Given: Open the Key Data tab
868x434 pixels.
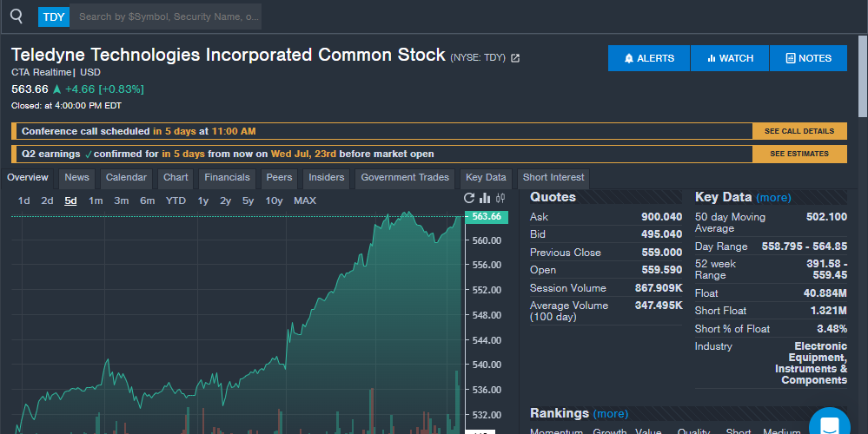Looking at the screenshot, I should tap(486, 177).
